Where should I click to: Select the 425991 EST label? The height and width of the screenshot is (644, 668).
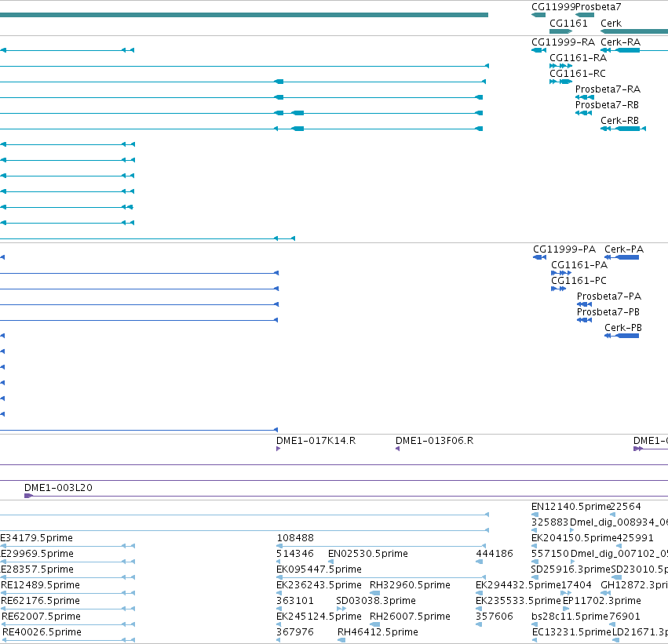pos(635,538)
